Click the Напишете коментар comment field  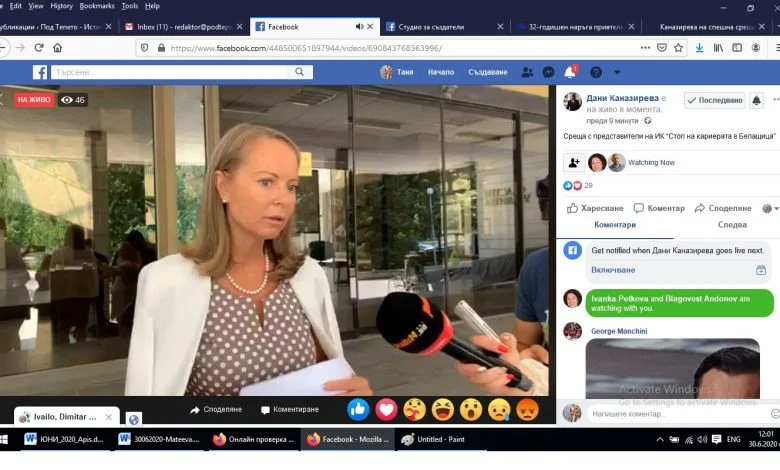click(678, 413)
